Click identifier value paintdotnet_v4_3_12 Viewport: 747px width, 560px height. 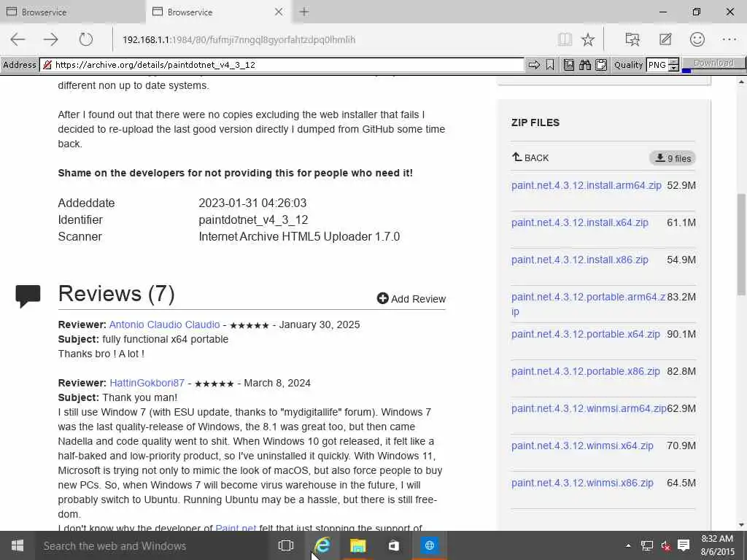tap(253, 219)
